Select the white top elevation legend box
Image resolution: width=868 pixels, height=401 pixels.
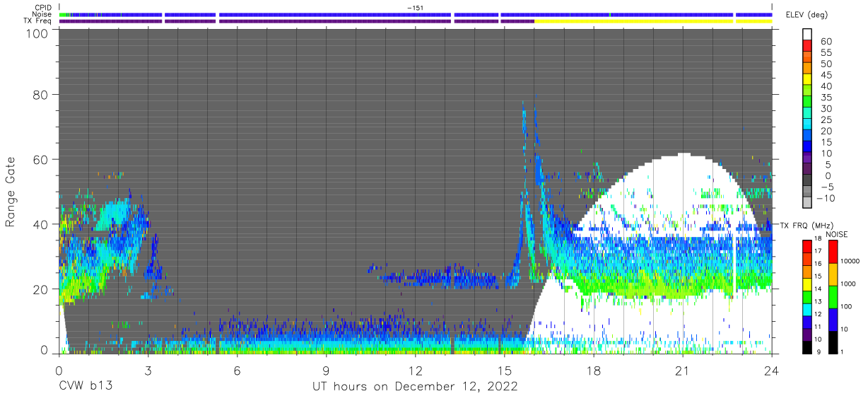click(808, 35)
